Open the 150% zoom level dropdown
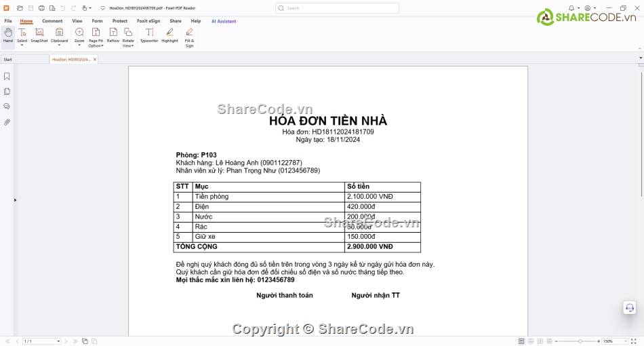644x346 pixels. [x=626, y=341]
